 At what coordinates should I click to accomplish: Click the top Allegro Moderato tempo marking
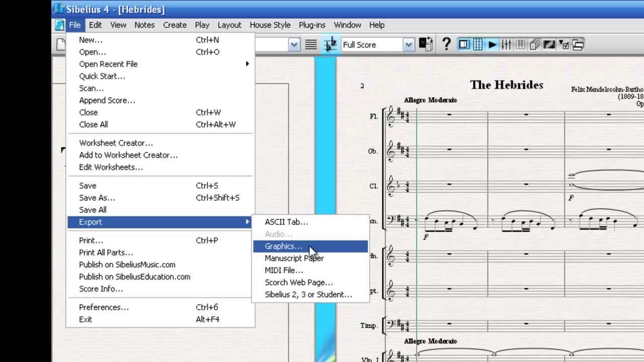pos(430,100)
